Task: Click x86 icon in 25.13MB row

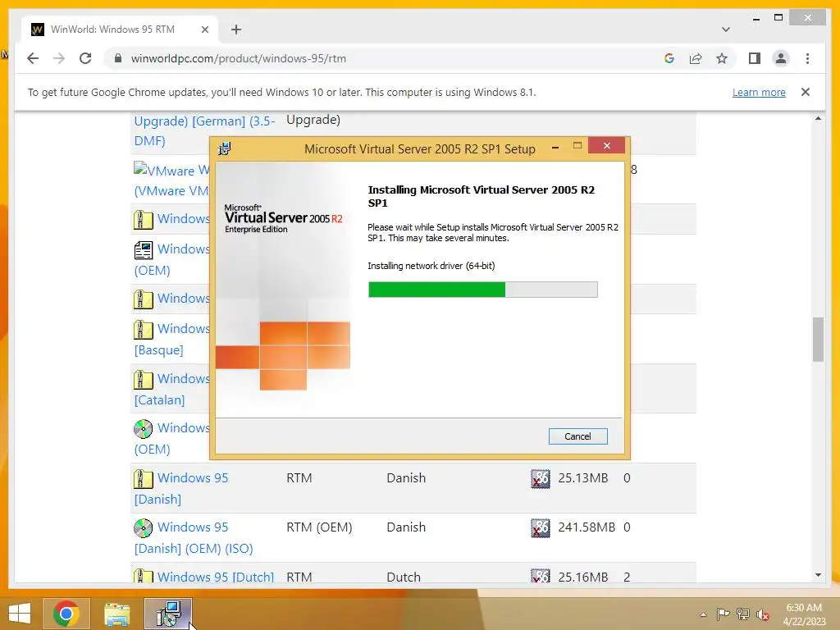Action: pos(540,478)
